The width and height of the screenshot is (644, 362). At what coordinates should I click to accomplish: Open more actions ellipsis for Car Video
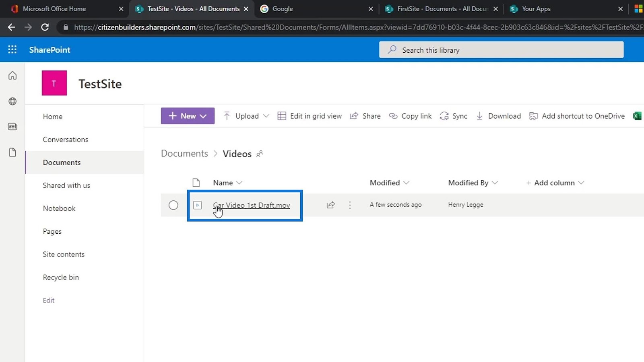[x=350, y=205]
